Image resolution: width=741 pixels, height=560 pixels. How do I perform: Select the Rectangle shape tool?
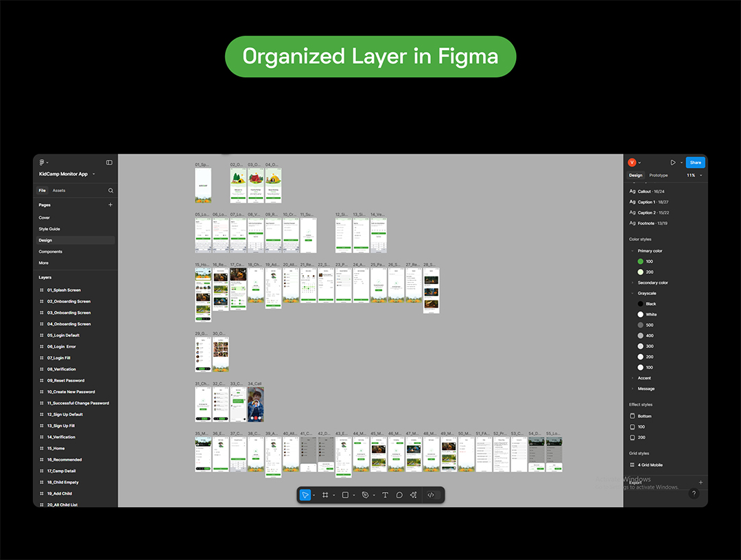[x=345, y=495]
